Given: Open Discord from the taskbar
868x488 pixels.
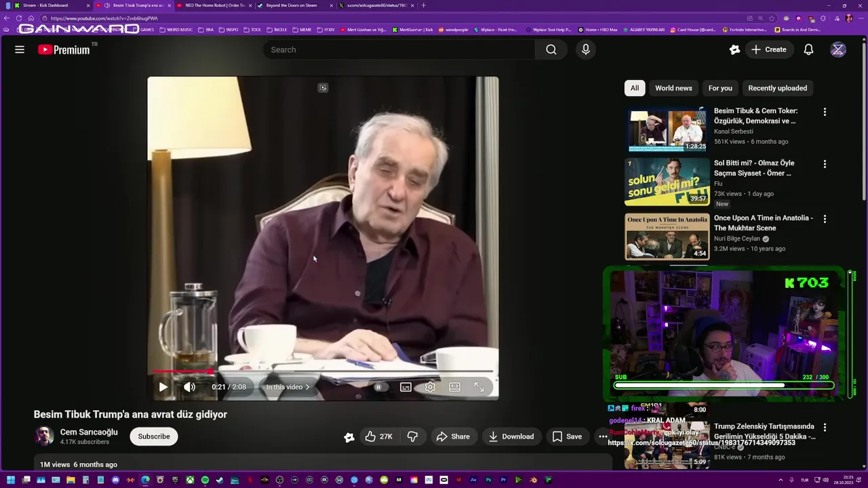Looking at the screenshot, I should coord(115,481).
